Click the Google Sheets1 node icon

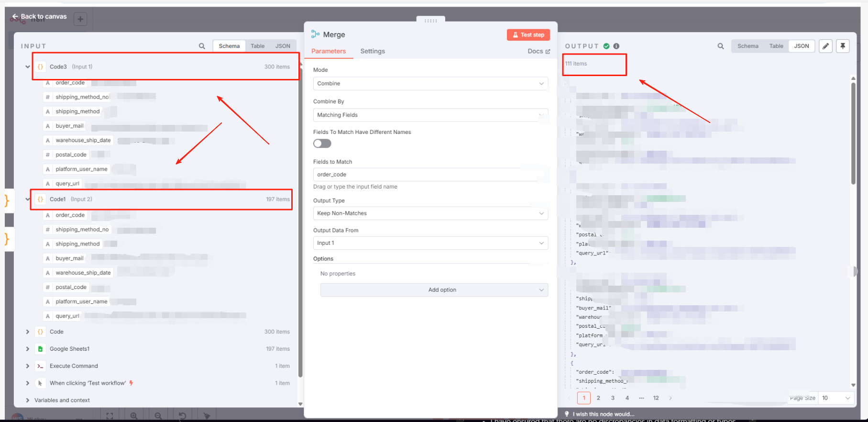point(40,349)
